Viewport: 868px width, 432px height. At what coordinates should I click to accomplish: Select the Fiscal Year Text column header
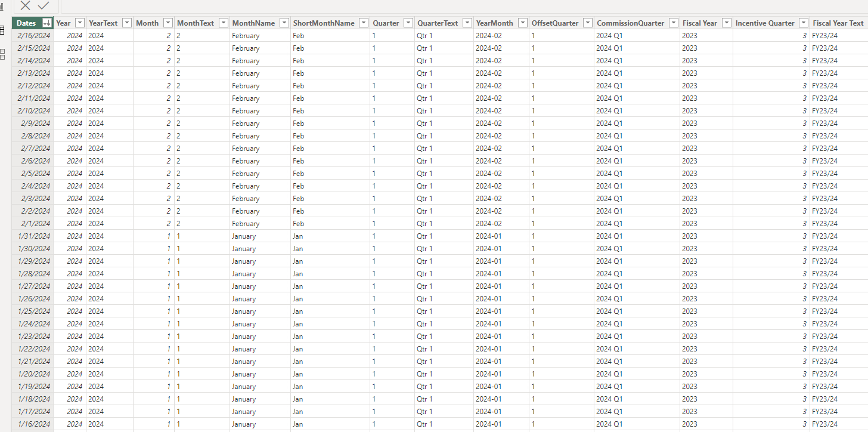point(838,23)
